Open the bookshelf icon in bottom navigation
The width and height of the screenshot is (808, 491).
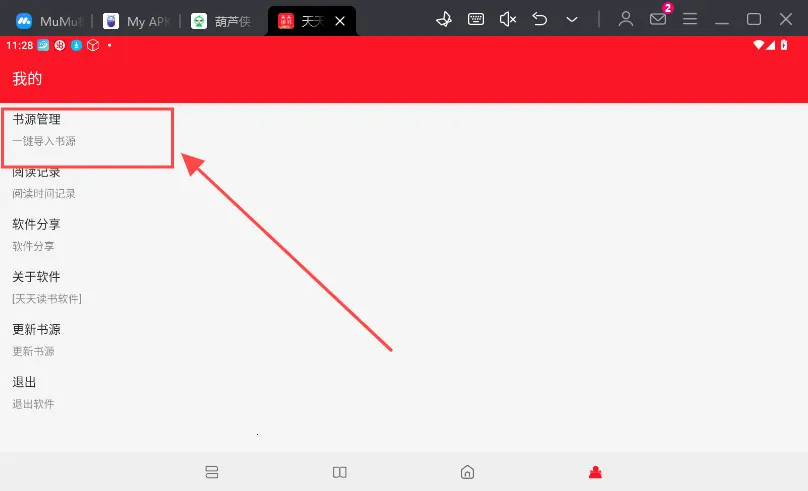click(211, 472)
